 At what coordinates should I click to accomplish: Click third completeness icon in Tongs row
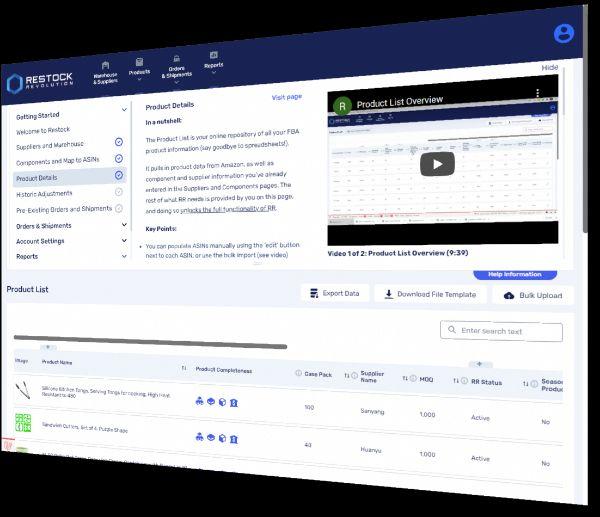tap(222, 402)
